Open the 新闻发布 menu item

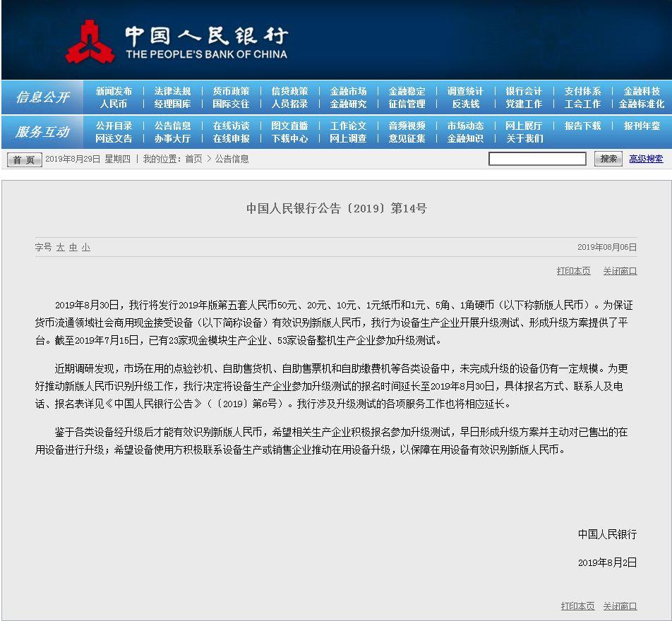point(114,91)
